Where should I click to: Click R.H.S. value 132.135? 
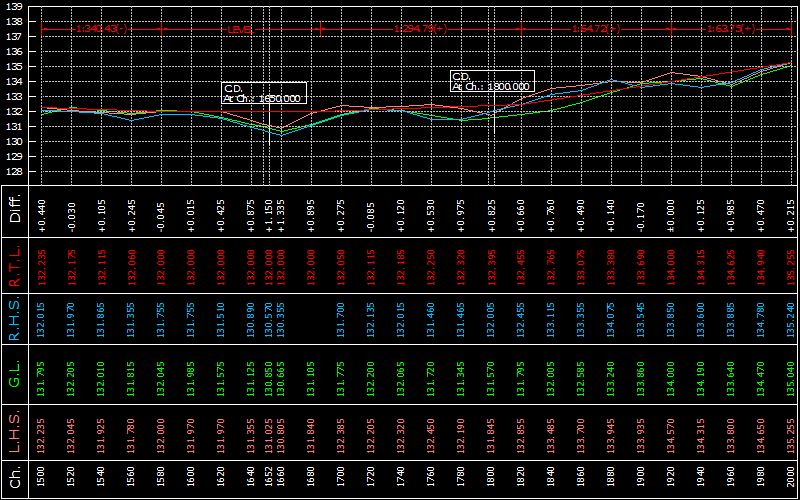pos(370,319)
